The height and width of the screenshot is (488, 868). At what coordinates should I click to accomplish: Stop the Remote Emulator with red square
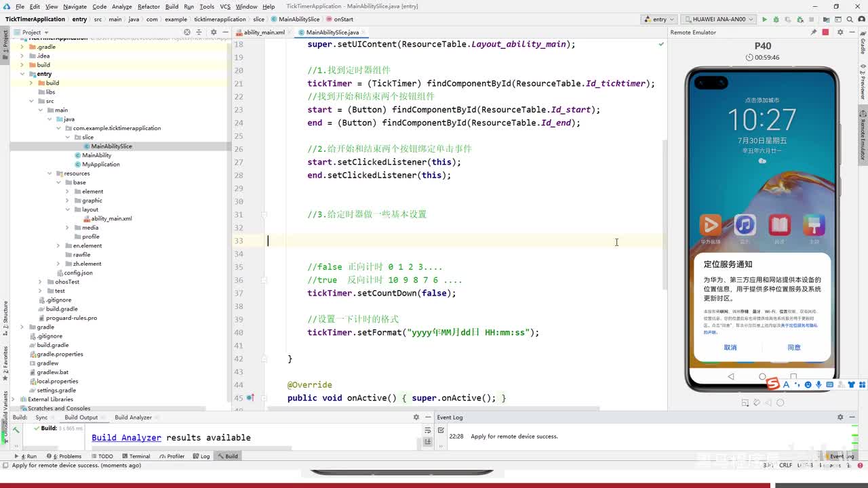[825, 33]
